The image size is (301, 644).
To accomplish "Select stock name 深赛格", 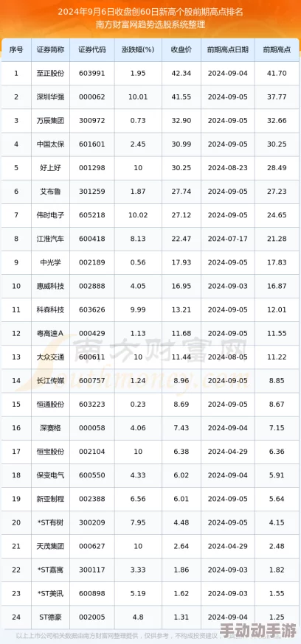I will pos(51,428).
